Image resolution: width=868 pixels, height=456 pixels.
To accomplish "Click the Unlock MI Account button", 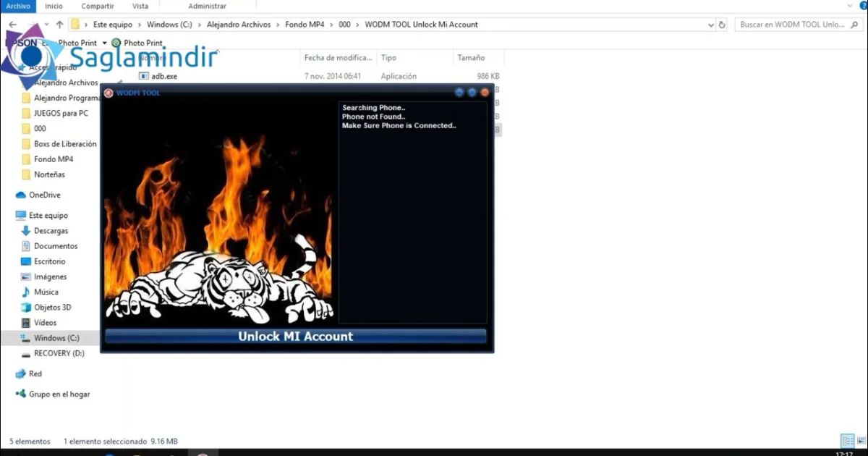I will coord(296,337).
